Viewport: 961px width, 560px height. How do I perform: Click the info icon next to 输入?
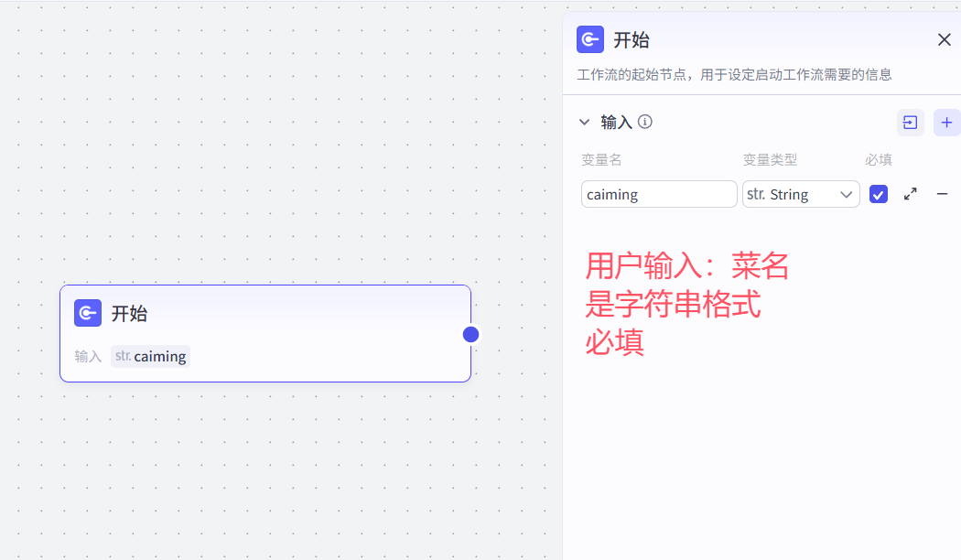pos(644,122)
